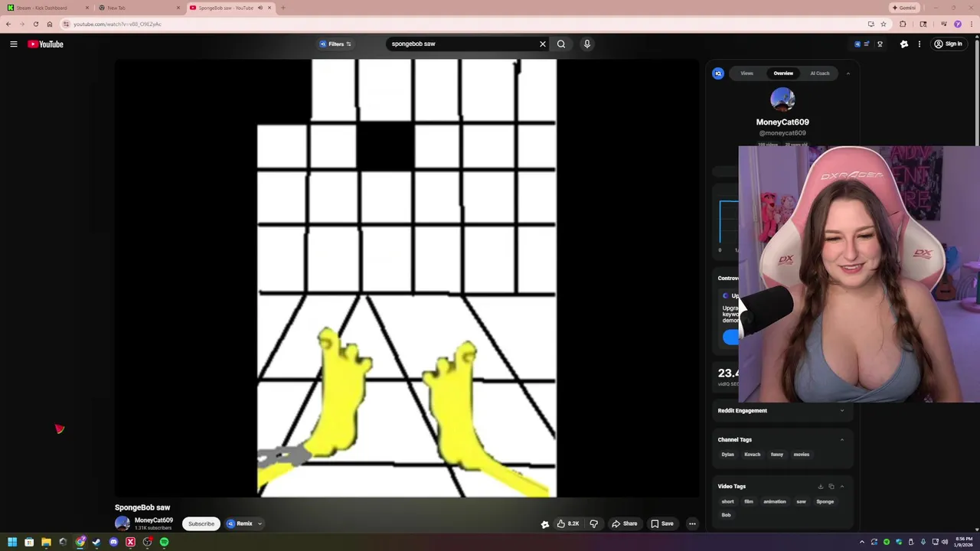980x551 pixels.
Task: Switch to the AI Coach tab
Action: click(x=820, y=73)
